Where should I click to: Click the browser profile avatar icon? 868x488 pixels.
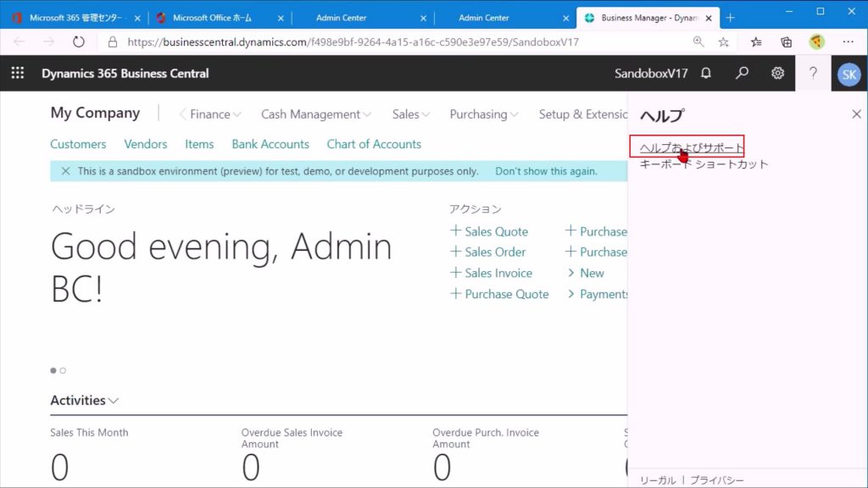(816, 42)
